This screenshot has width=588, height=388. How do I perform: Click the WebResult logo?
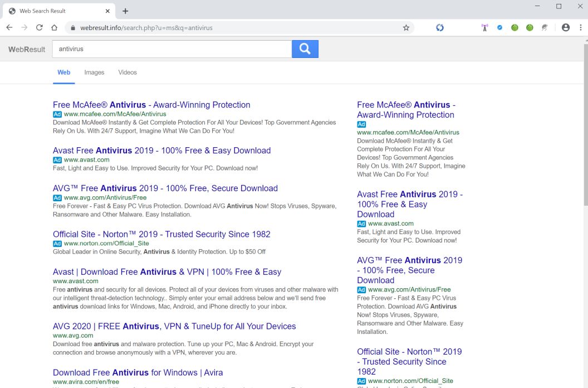point(27,49)
